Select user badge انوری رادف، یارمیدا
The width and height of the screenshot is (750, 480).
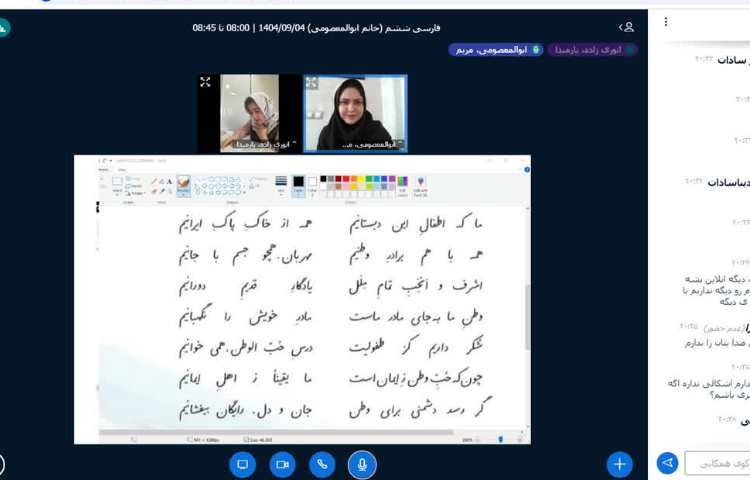(x=593, y=50)
